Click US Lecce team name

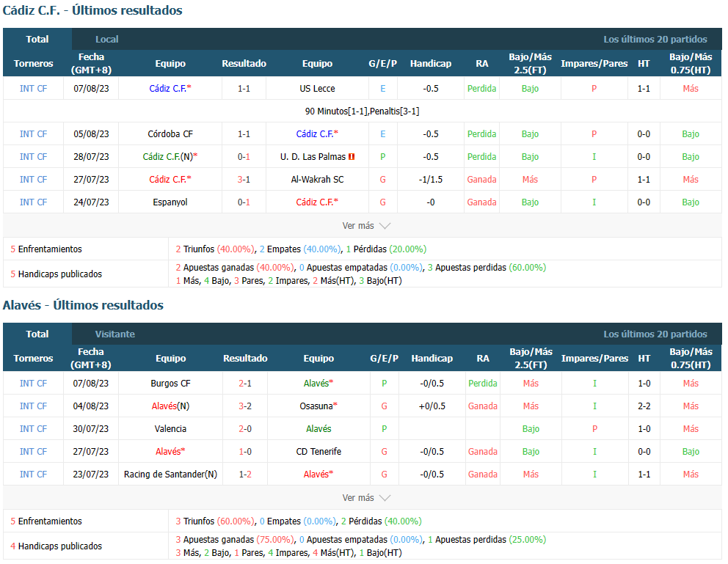click(x=317, y=89)
